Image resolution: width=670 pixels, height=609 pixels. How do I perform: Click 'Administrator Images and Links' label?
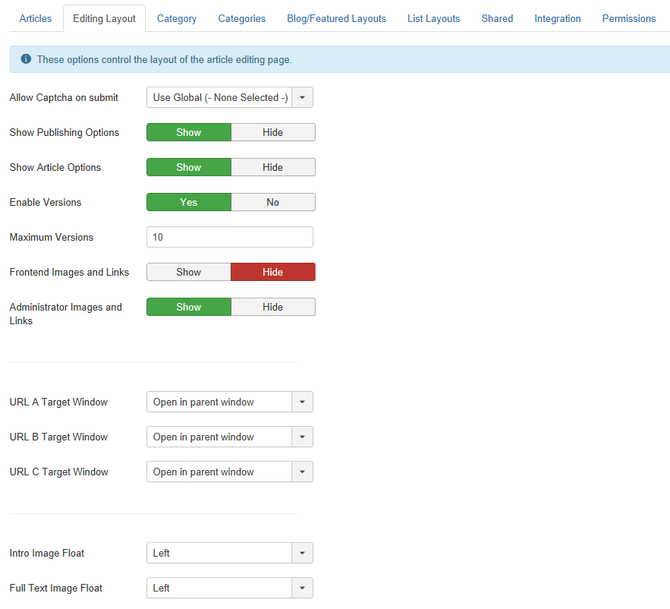click(x=66, y=314)
